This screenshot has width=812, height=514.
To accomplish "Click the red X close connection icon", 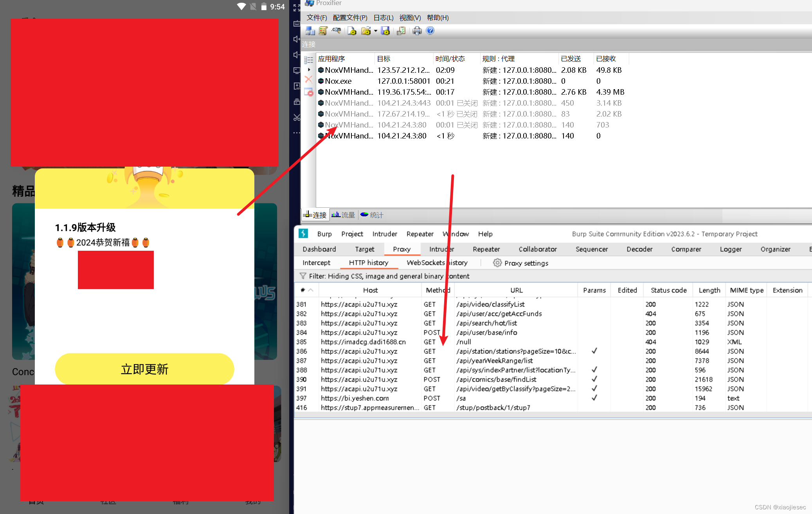I will 308,79.
